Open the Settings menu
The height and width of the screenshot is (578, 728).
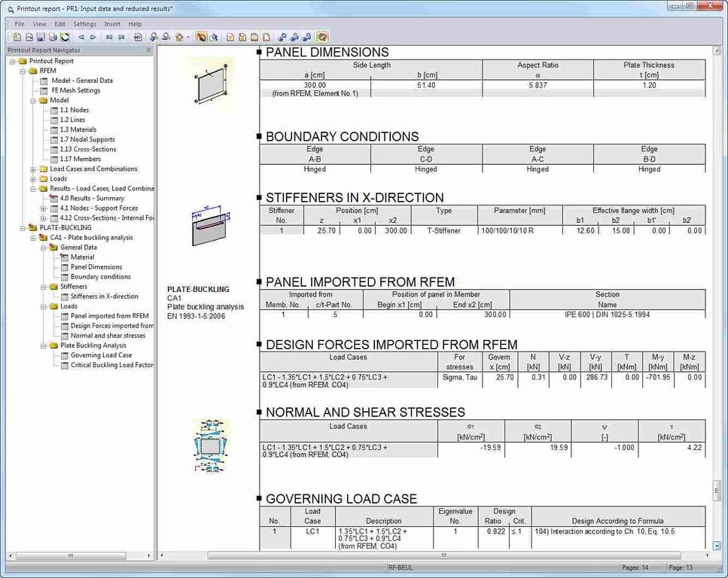[84, 24]
